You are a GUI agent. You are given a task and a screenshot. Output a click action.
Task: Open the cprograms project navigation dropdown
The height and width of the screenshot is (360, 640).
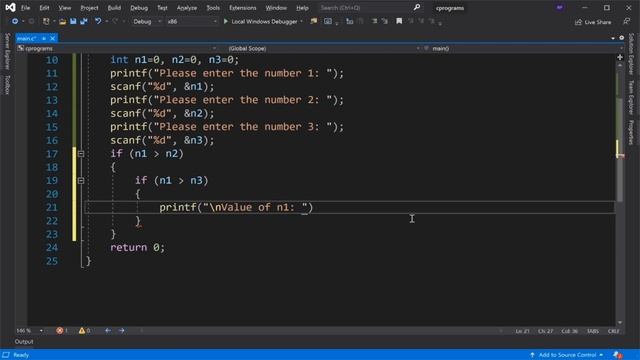click(x=117, y=48)
